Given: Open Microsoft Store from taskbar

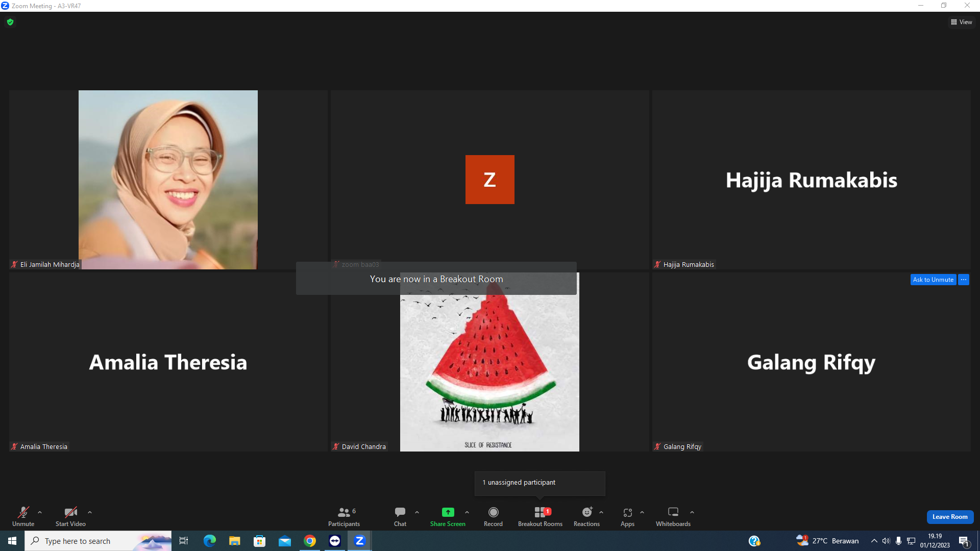Looking at the screenshot, I should tap(260, 541).
